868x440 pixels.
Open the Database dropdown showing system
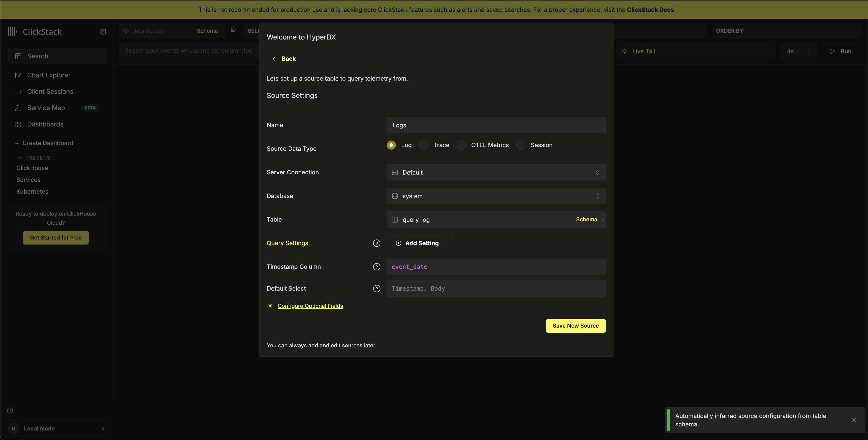point(496,196)
